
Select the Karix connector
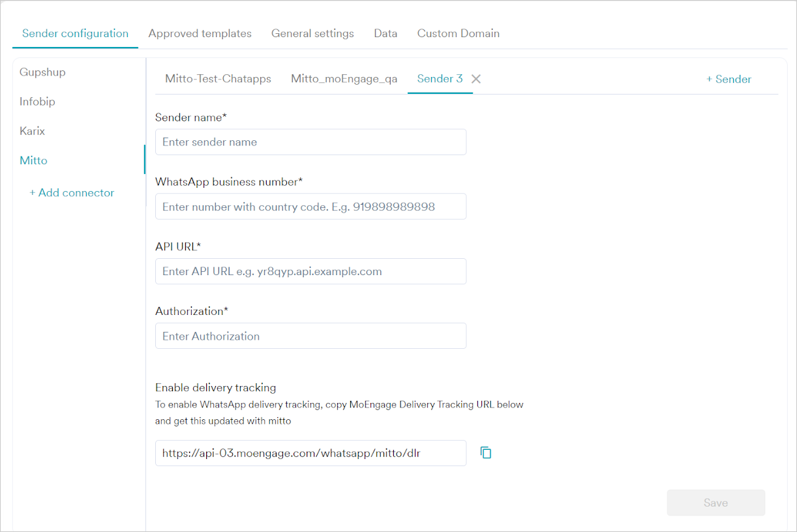coord(32,131)
